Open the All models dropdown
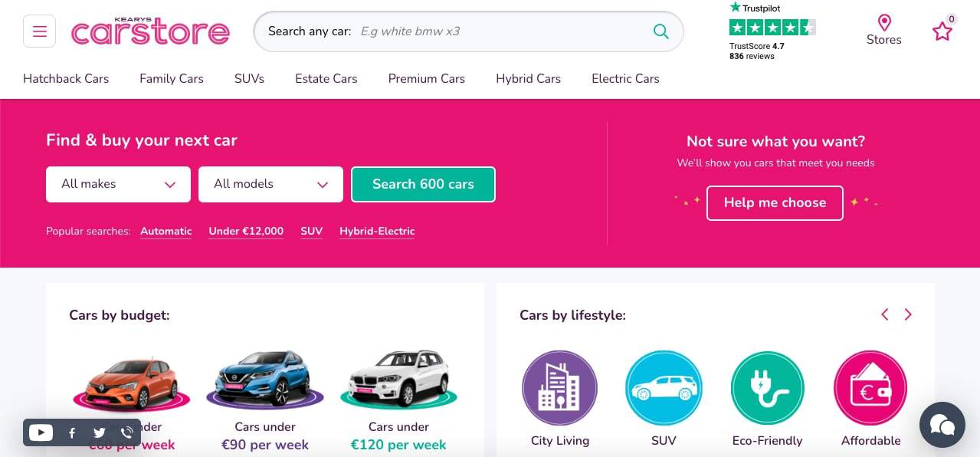 [x=270, y=184]
